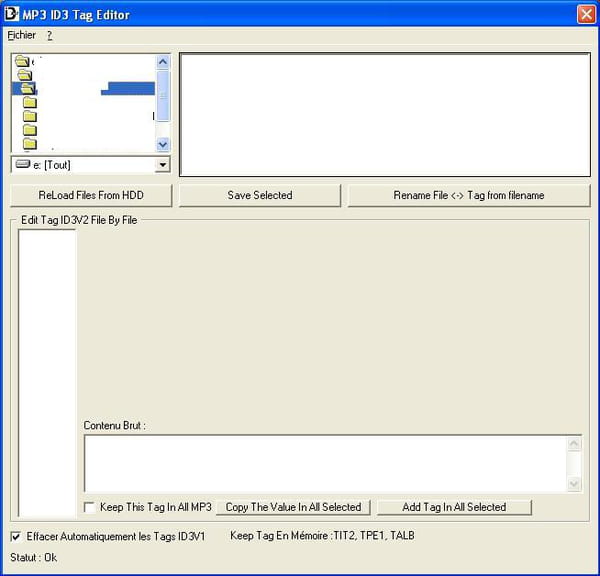Click the Save Selected button
The height and width of the screenshot is (576, 600).
coord(260,196)
